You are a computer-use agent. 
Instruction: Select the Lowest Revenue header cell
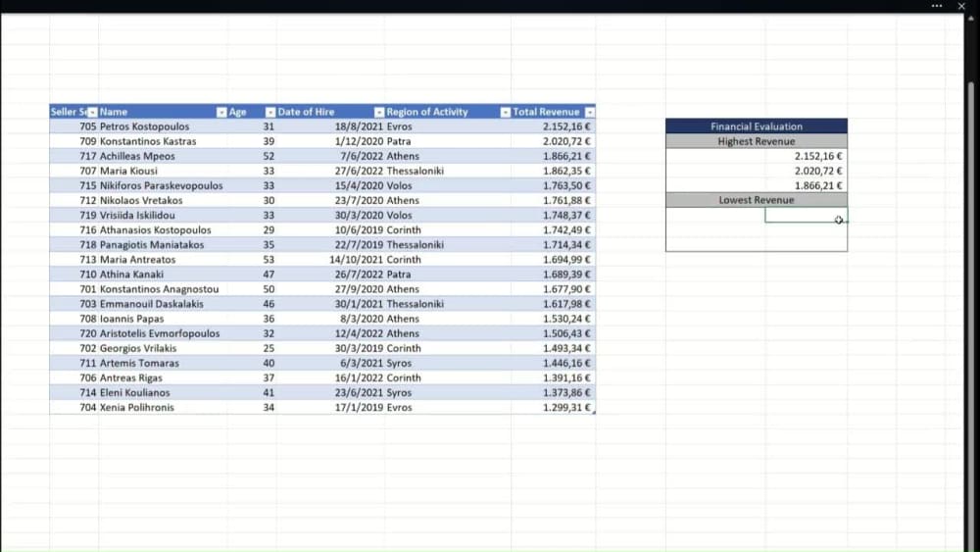coord(757,200)
